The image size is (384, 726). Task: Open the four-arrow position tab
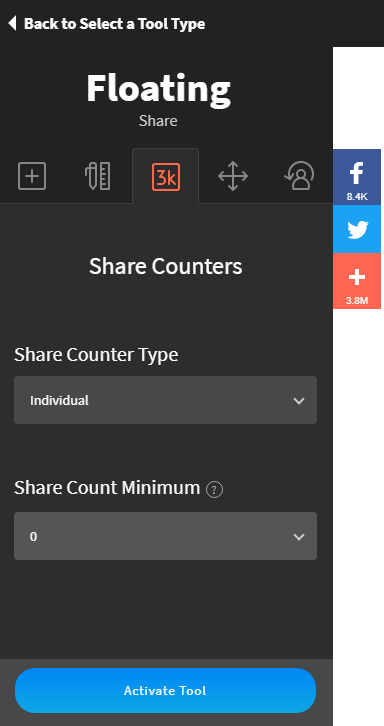pos(233,176)
